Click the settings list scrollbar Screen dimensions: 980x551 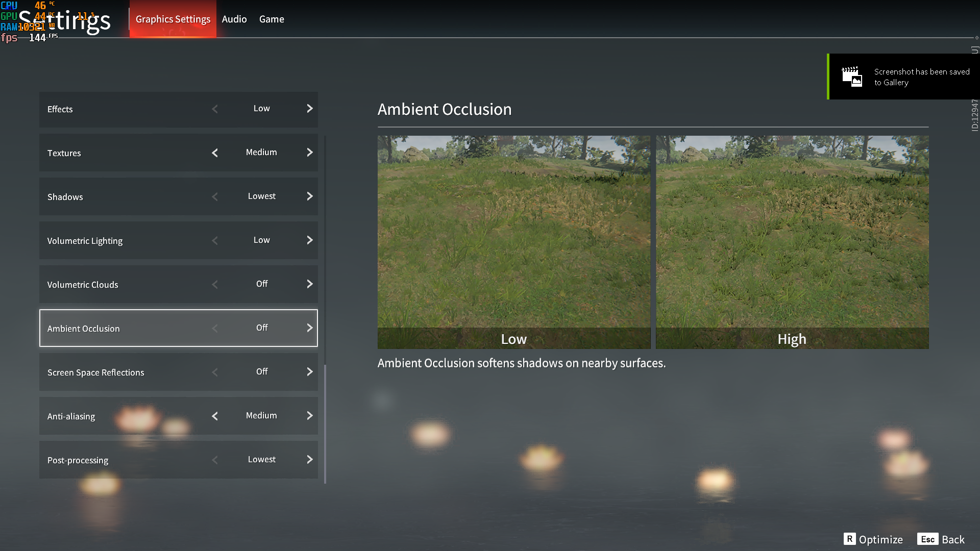pyautogui.click(x=325, y=423)
